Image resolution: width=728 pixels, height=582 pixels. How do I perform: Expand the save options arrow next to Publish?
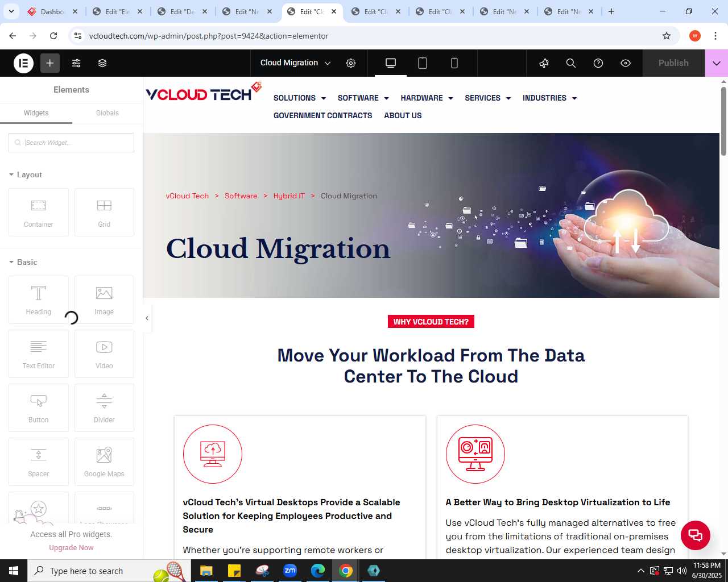(x=717, y=63)
